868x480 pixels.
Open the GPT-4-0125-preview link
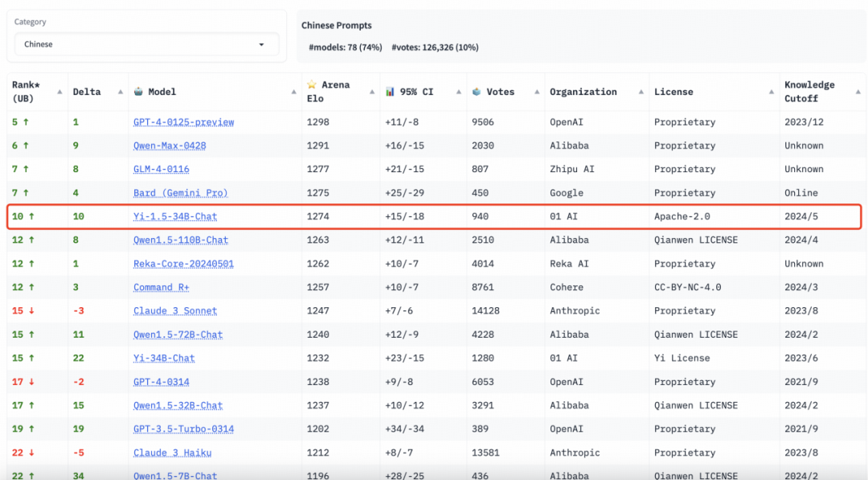184,121
